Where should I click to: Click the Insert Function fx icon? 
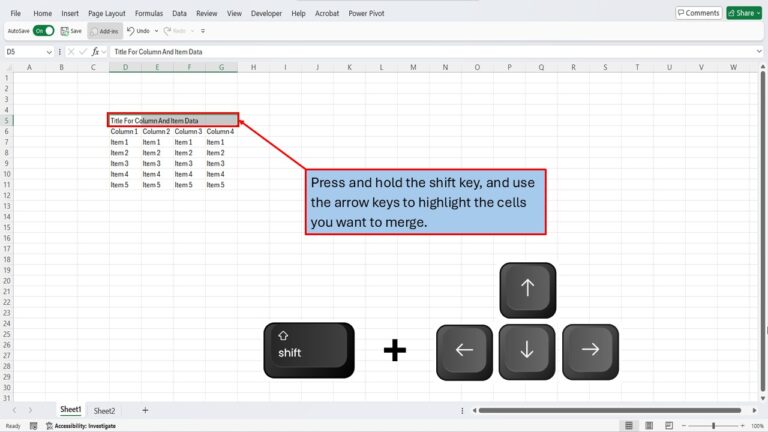95,51
